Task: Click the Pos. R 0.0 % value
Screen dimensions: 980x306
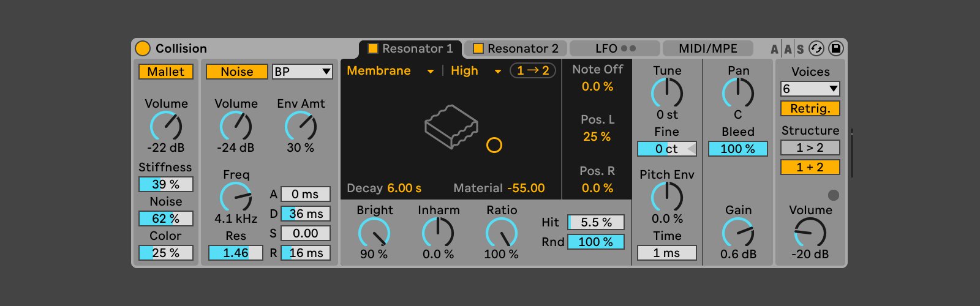Action: click(x=597, y=188)
